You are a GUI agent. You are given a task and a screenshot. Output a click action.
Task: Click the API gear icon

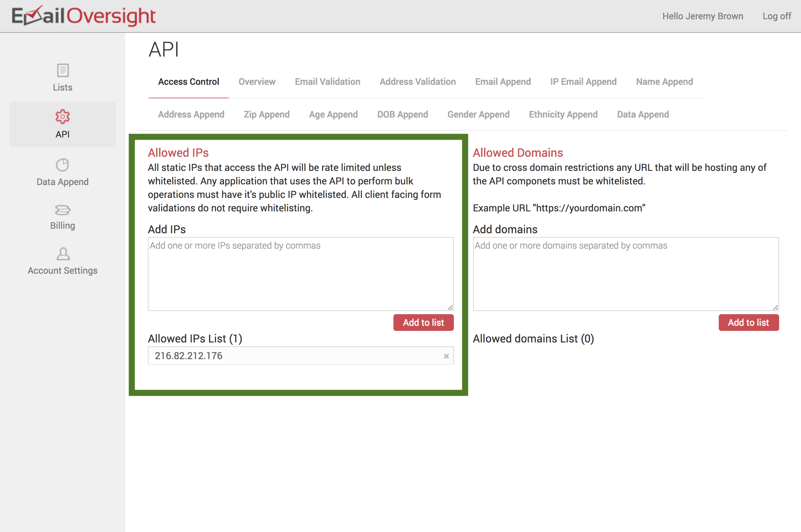(63, 117)
